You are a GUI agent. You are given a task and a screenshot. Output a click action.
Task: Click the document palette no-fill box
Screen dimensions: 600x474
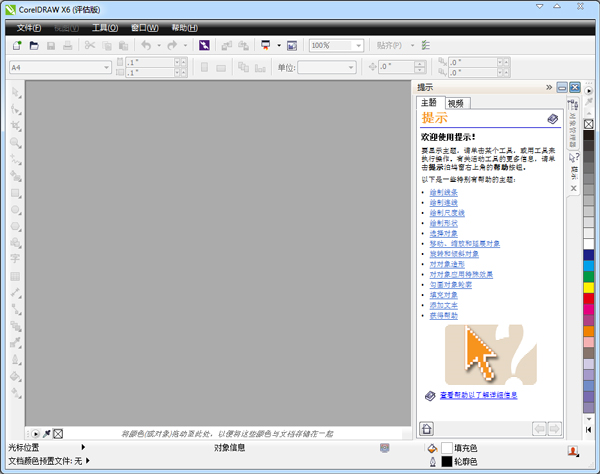(x=58, y=433)
